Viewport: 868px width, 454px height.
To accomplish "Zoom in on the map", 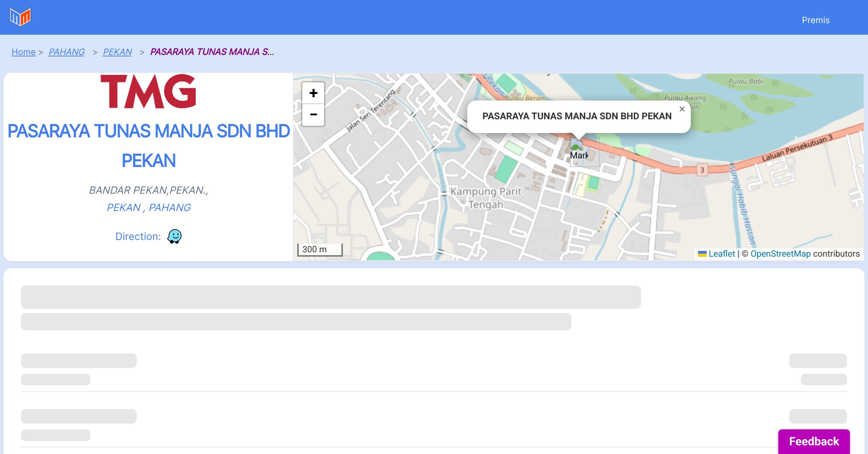I will [313, 93].
